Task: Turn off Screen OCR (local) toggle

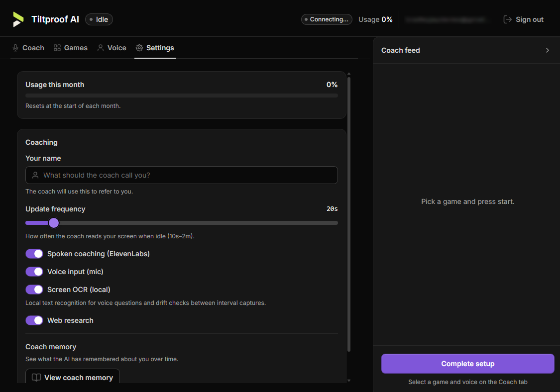Action: click(34, 290)
